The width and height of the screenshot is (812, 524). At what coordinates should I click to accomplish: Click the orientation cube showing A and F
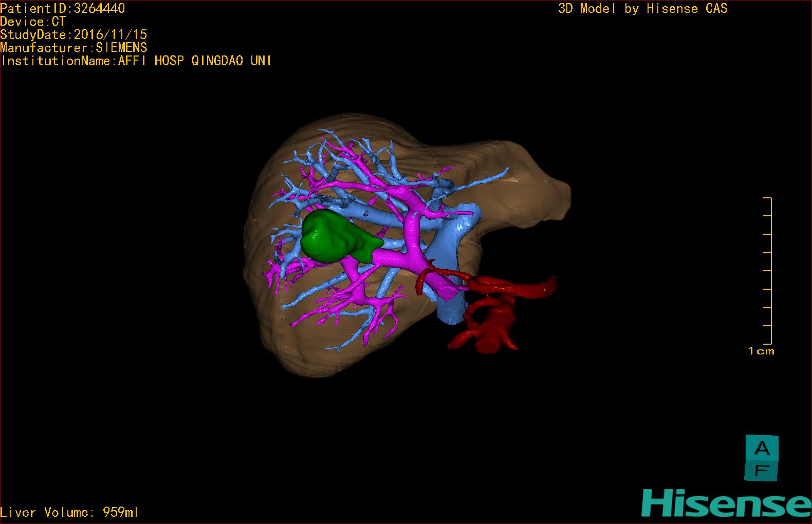click(762, 458)
